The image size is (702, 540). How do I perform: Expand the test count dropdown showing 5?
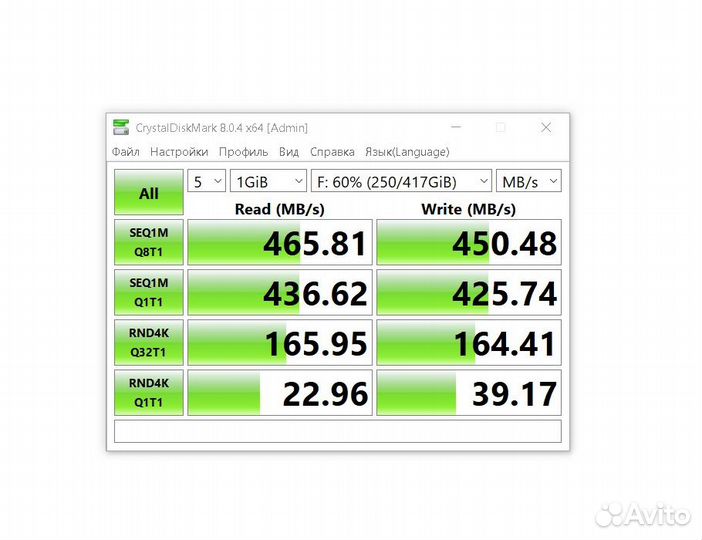[206, 181]
